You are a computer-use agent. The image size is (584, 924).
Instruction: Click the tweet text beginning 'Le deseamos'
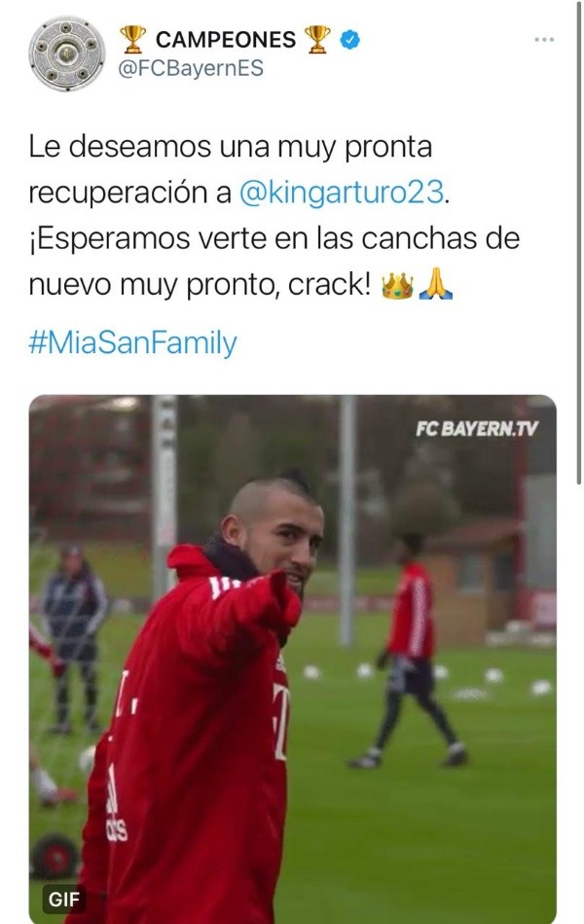point(274,216)
